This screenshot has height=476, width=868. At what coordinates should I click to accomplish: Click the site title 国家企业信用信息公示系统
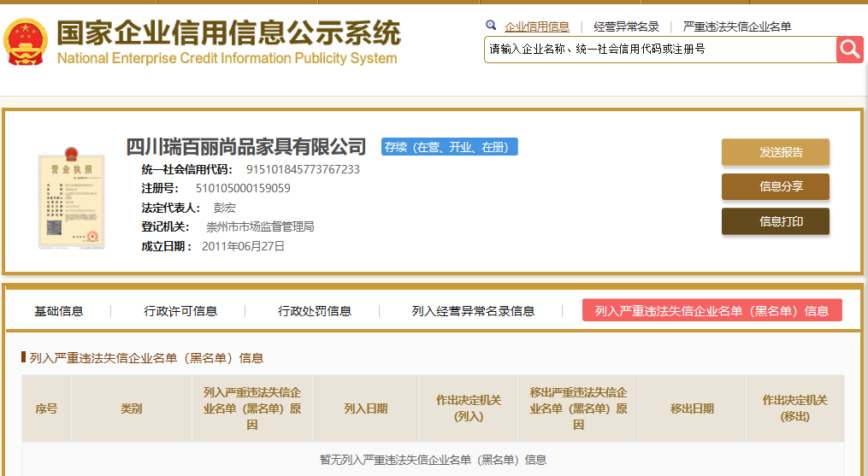[x=228, y=33]
